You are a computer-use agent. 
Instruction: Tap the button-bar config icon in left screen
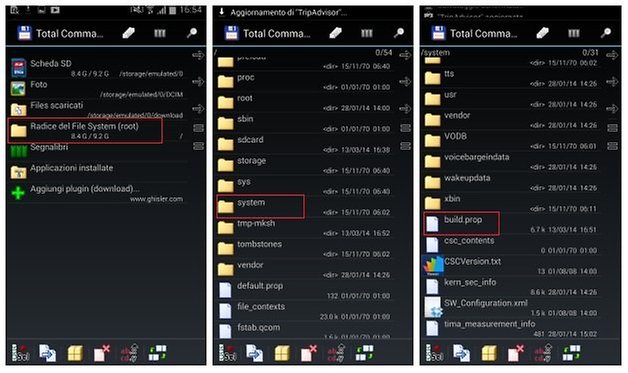point(157,353)
